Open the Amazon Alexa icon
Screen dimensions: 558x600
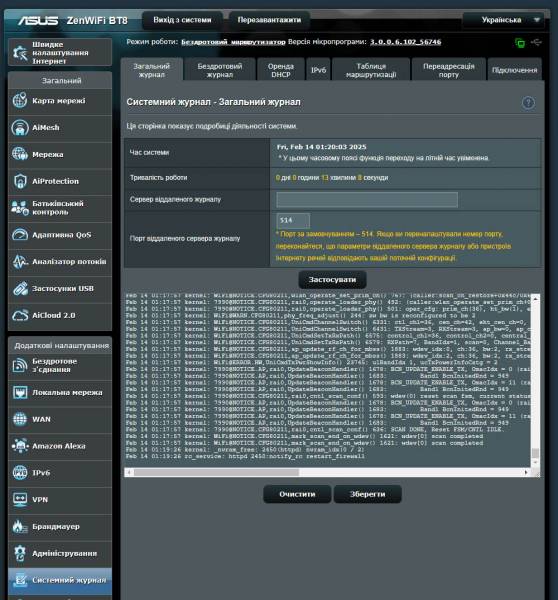pos(20,446)
